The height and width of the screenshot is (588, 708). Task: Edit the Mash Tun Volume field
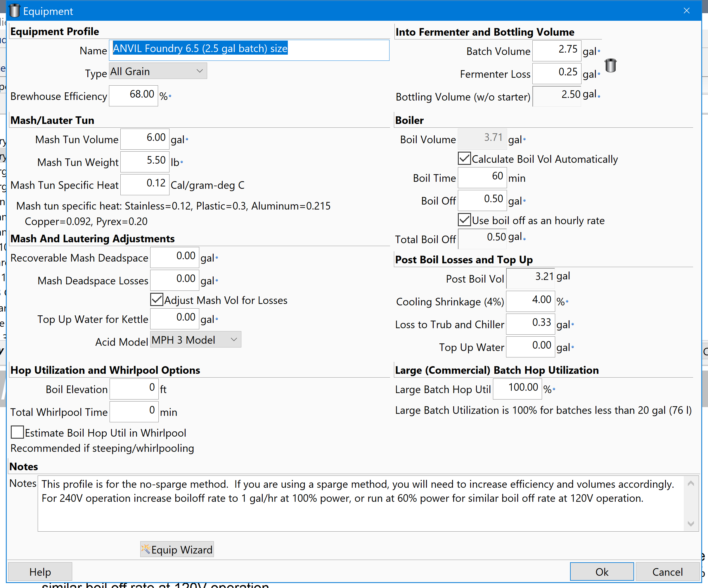[145, 139]
